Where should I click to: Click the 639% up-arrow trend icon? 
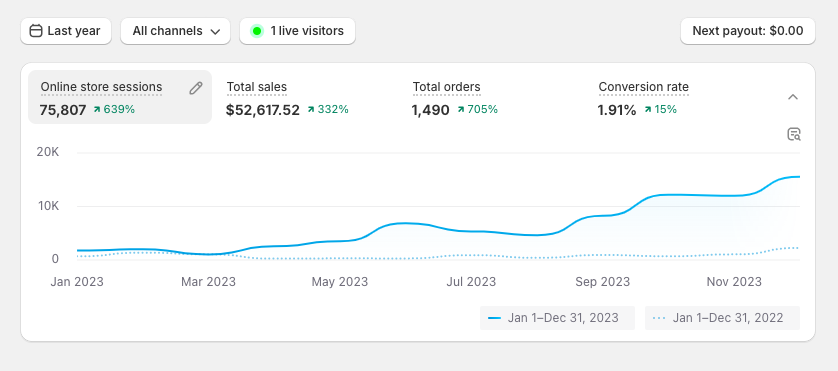[97, 110]
